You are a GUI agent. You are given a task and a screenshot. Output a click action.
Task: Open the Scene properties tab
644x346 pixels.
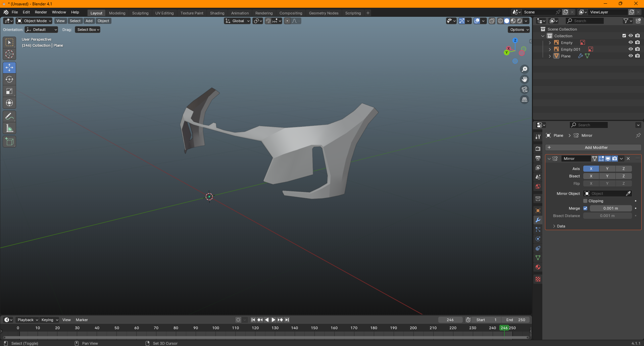[x=538, y=177]
